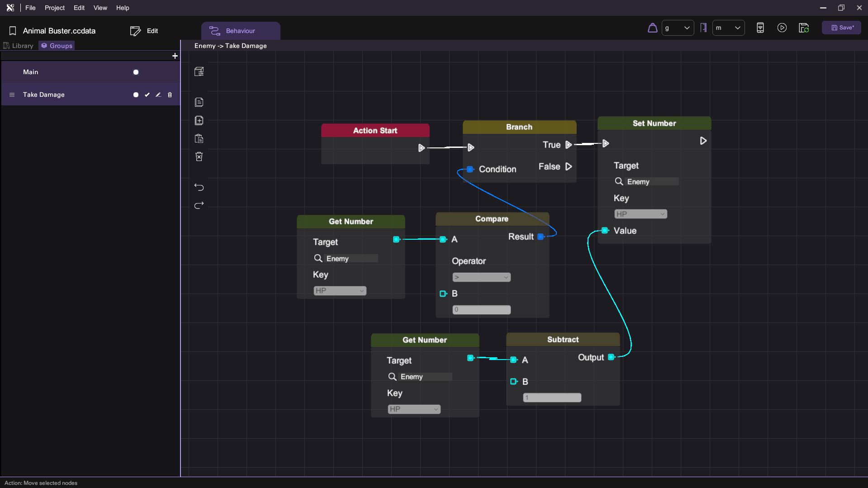Click the mobile device wifi icon
This screenshot has height=488, width=868.
point(760,28)
